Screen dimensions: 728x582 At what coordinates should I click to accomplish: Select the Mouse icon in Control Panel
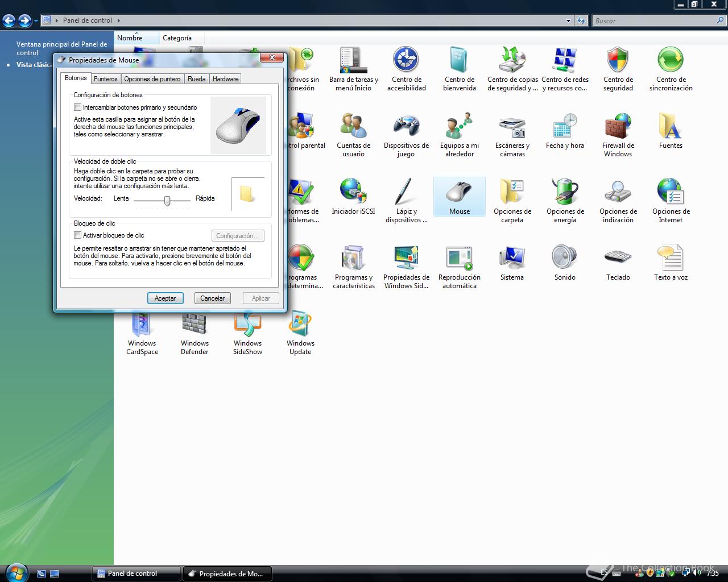(x=459, y=197)
